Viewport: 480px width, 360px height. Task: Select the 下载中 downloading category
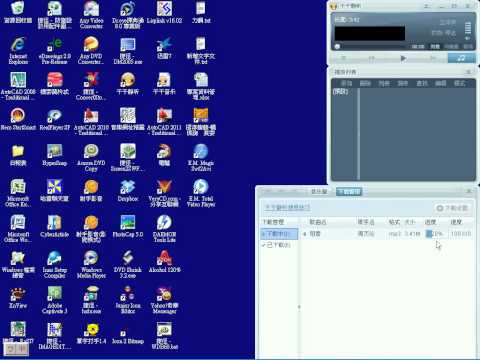tap(279, 234)
